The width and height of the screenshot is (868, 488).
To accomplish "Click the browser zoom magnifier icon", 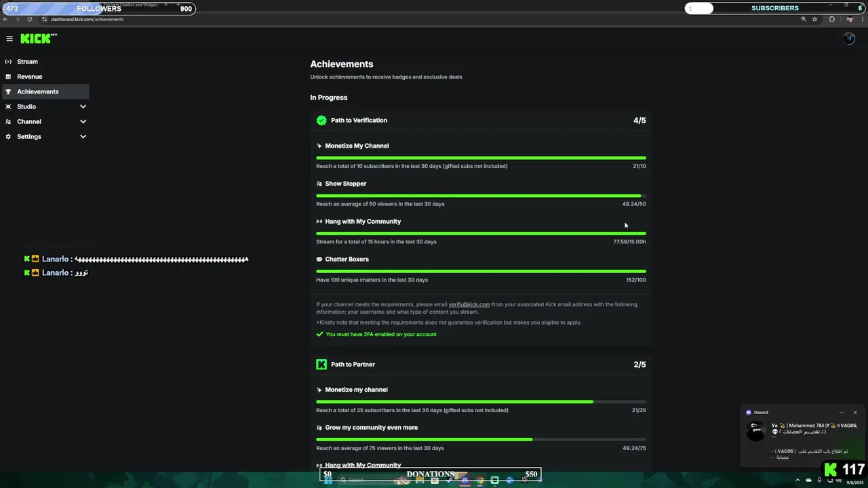I will pyautogui.click(x=804, y=19).
